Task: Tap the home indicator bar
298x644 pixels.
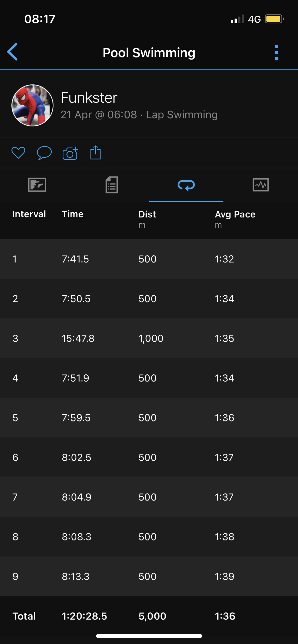Action: (149, 636)
